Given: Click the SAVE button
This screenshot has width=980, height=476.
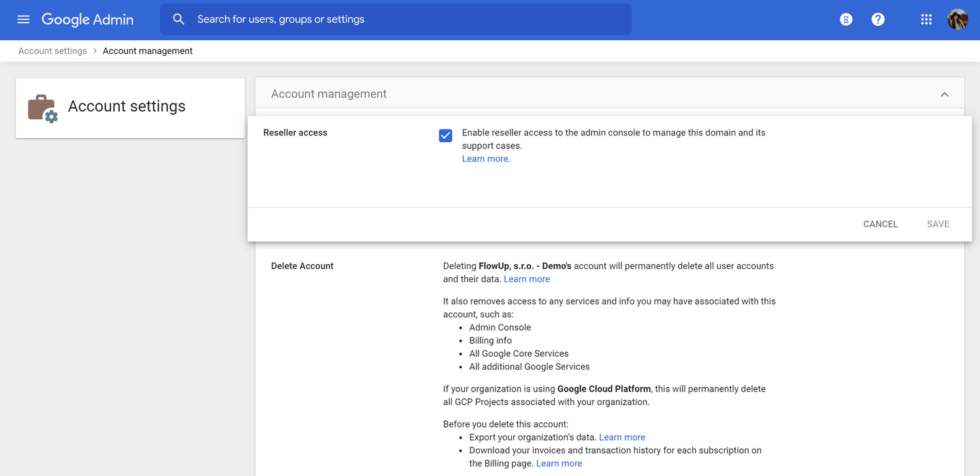Looking at the screenshot, I should coord(938,224).
